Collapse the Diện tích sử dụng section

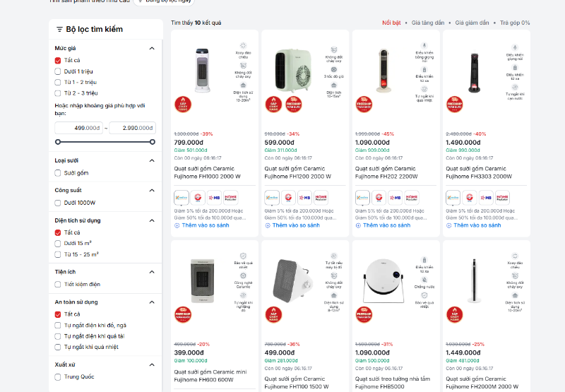152,220
